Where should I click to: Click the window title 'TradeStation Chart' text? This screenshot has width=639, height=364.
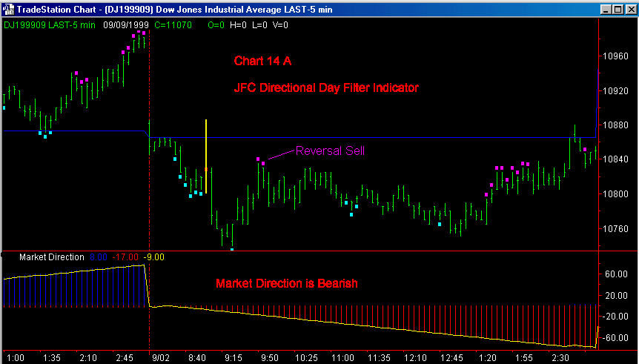(x=56, y=10)
